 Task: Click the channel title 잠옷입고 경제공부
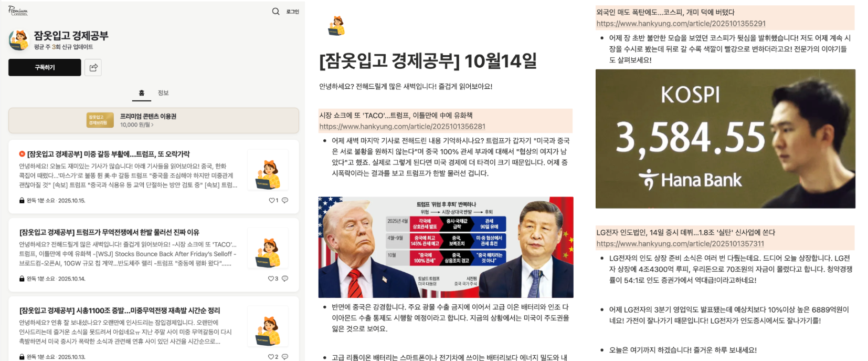click(x=71, y=35)
